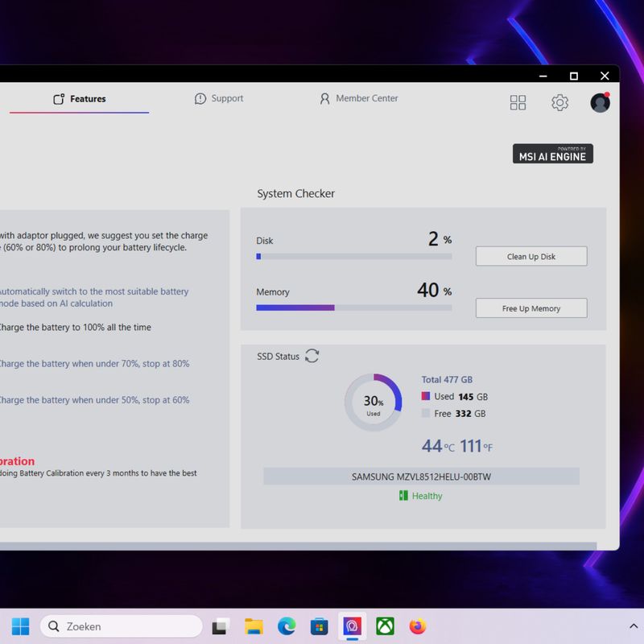Open File Explorer from the taskbar
This screenshot has height=644, width=644.
pyautogui.click(x=254, y=626)
